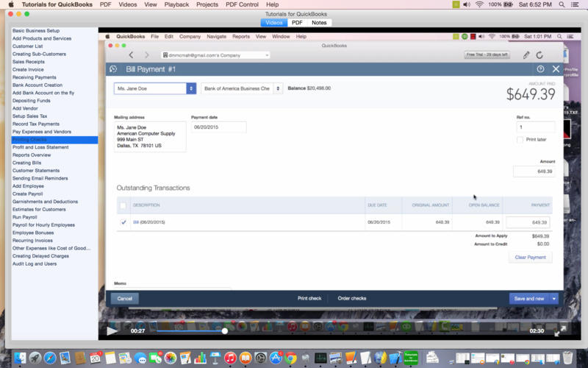Open Finder from the Dock
Viewport: 588px width, 368px height.
(x=18, y=358)
